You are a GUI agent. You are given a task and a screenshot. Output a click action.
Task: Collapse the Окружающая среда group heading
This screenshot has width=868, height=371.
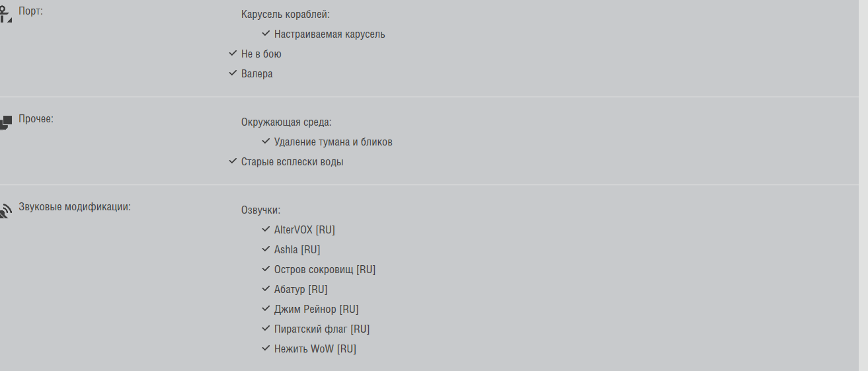286,122
